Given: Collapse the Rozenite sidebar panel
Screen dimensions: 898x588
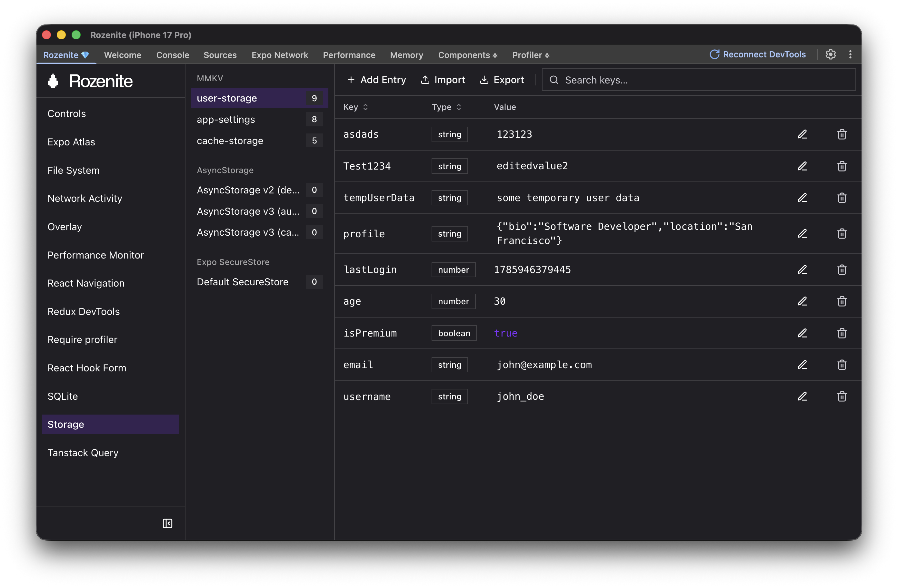Looking at the screenshot, I should (x=167, y=523).
